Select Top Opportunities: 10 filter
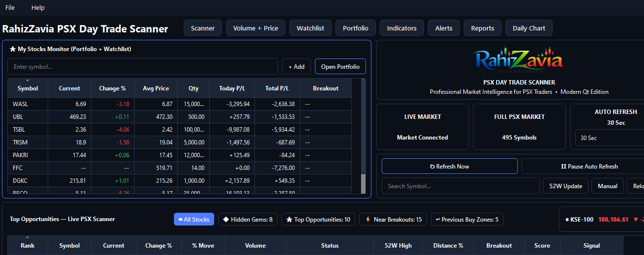 tap(318, 220)
